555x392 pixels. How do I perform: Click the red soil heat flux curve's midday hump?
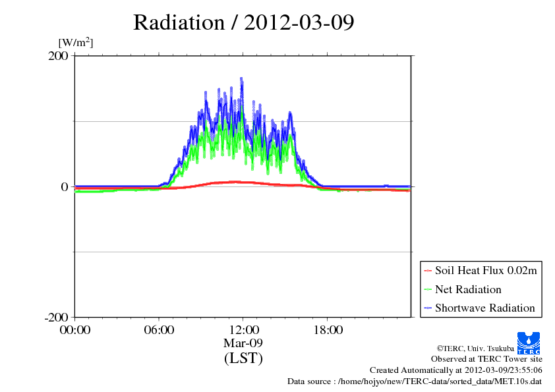(x=234, y=182)
